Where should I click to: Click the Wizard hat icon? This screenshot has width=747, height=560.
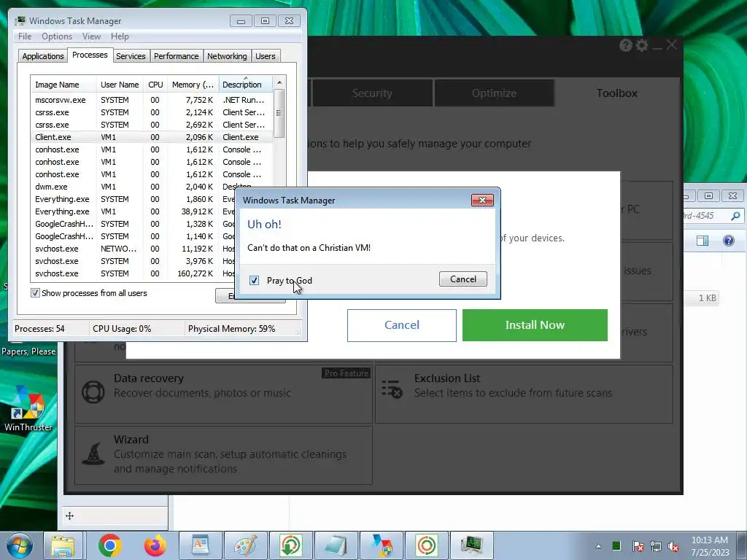tap(93, 454)
